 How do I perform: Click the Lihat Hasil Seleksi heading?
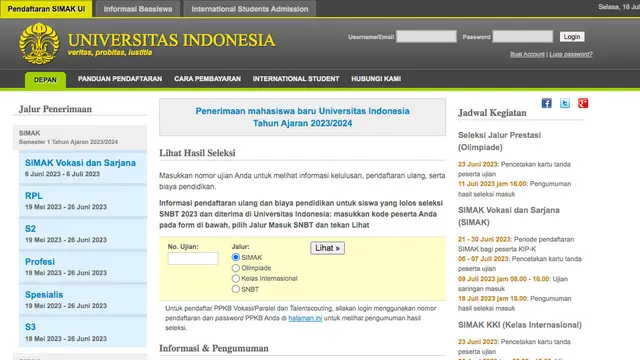pos(197,153)
